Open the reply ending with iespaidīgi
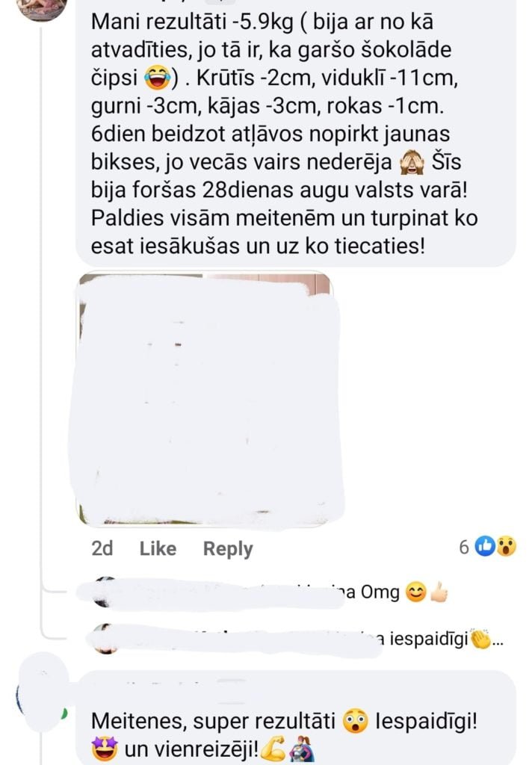This screenshot has width=532, height=765. [x=293, y=639]
